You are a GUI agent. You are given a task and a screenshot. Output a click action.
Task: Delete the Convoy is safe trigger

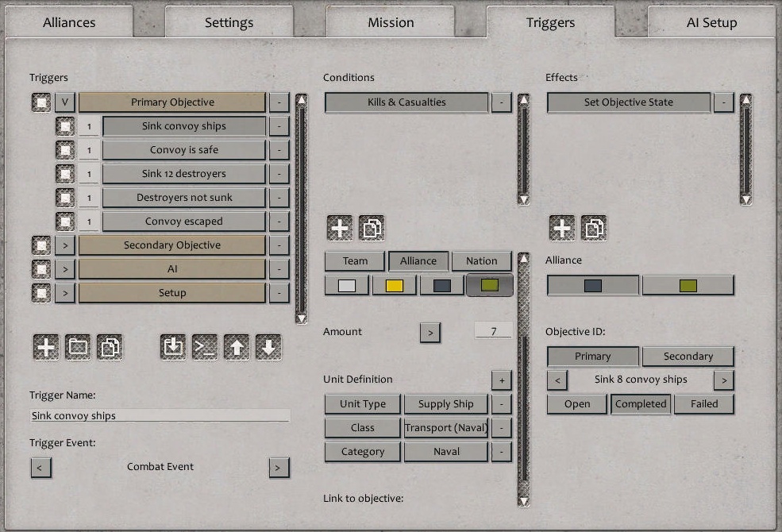tap(279, 150)
